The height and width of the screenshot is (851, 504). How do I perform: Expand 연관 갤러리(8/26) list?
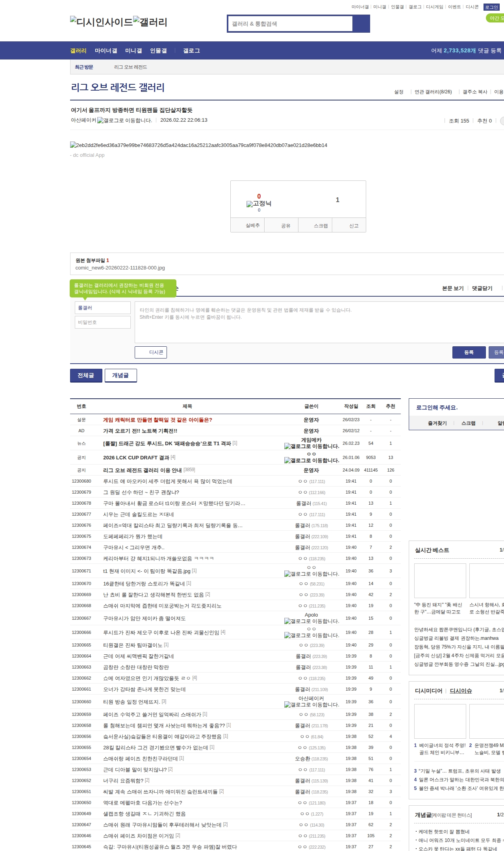[433, 92]
